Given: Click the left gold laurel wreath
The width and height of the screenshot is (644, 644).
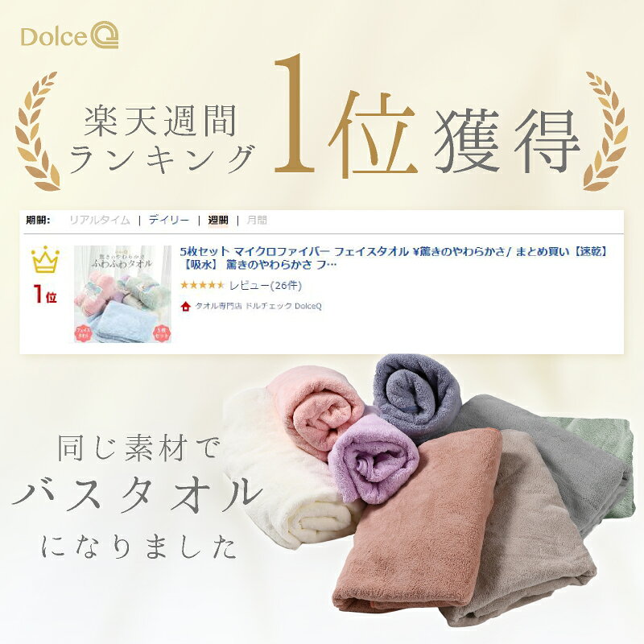Looking at the screenshot, I should 37,131.
